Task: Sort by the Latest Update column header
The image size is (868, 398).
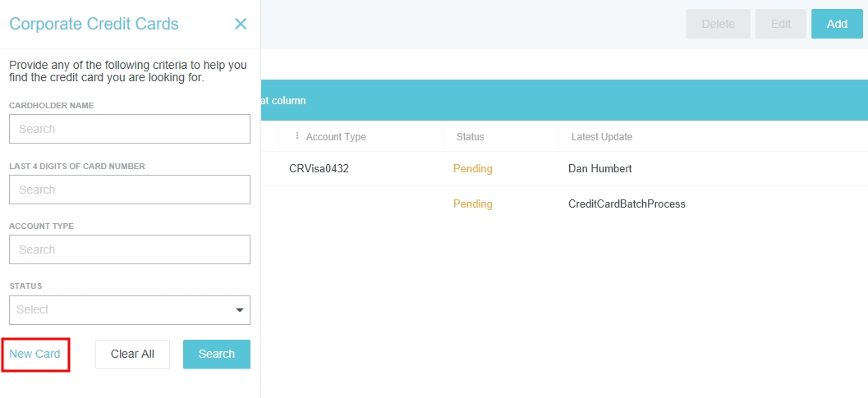Action: pos(602,137)
